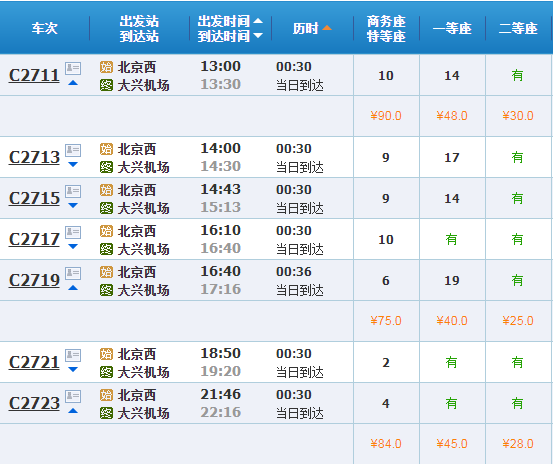Select 一等座 count 19 for C2719
553x465 pixels.
(452, 280)
